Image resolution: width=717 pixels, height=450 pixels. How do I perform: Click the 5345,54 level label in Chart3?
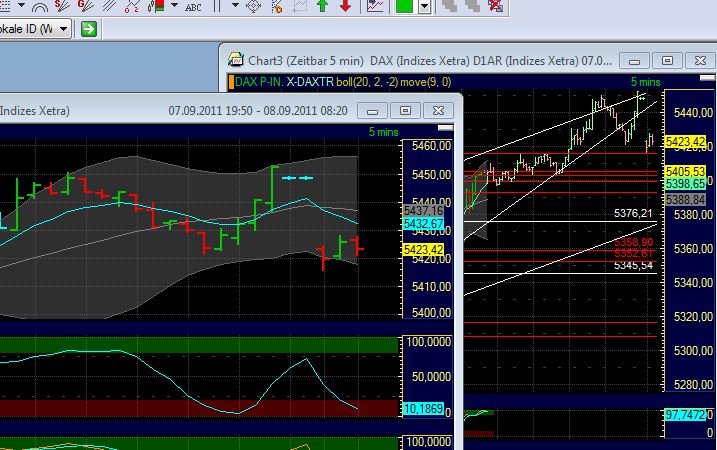pos(633,265)
